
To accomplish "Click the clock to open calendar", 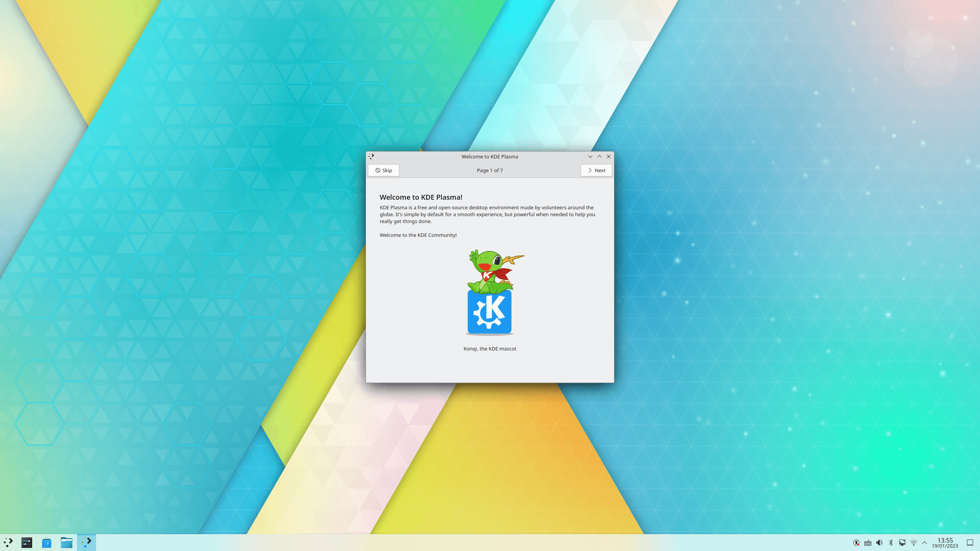I will (946, 542).
